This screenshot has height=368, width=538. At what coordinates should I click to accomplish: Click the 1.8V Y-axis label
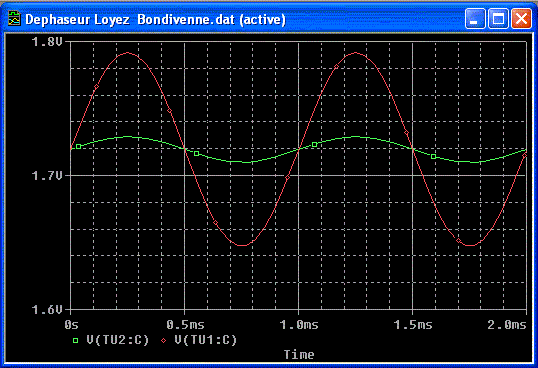[x=47, y=42]
